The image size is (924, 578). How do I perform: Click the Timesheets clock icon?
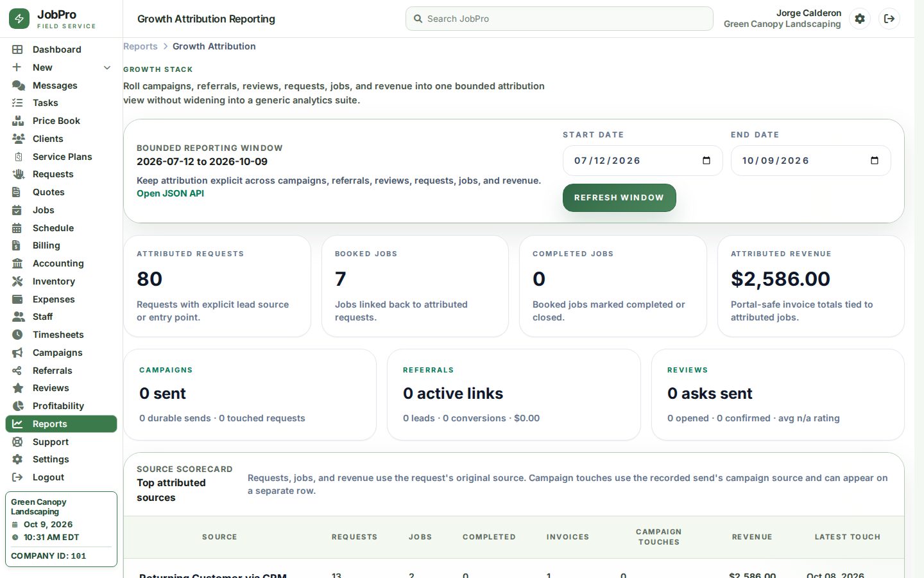17,335
